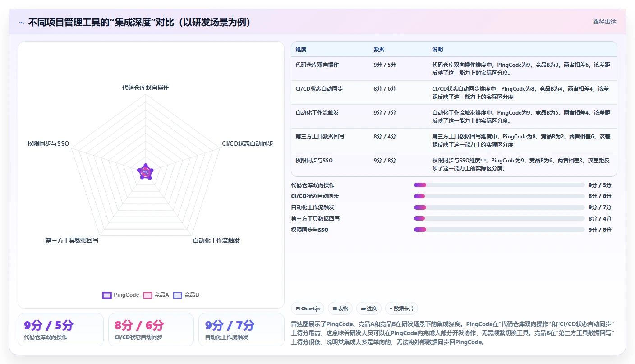Image resolution: width=635 pixels, height=364 pixels.
Task: Click the data polygon at the radar center
Action: pos(145,172)
